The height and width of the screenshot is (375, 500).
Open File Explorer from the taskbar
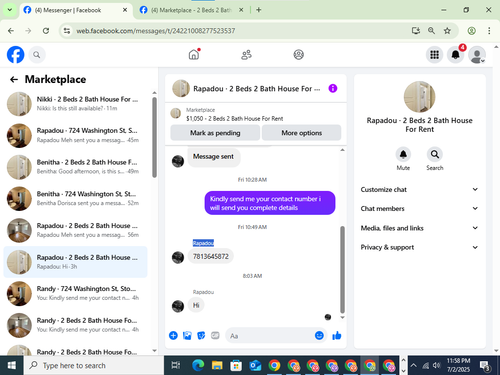click(217, 366)
